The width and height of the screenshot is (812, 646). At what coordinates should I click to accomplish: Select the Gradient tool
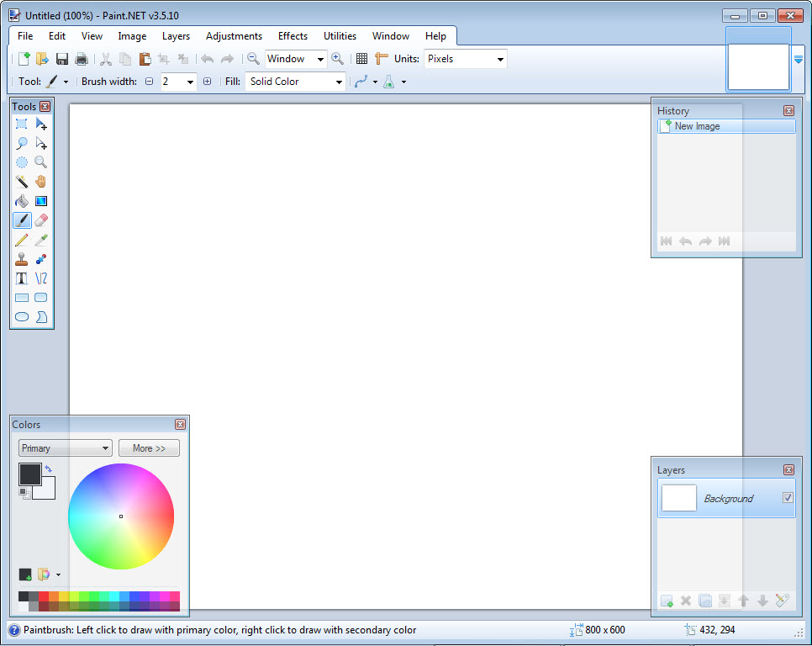click(40, 200)
